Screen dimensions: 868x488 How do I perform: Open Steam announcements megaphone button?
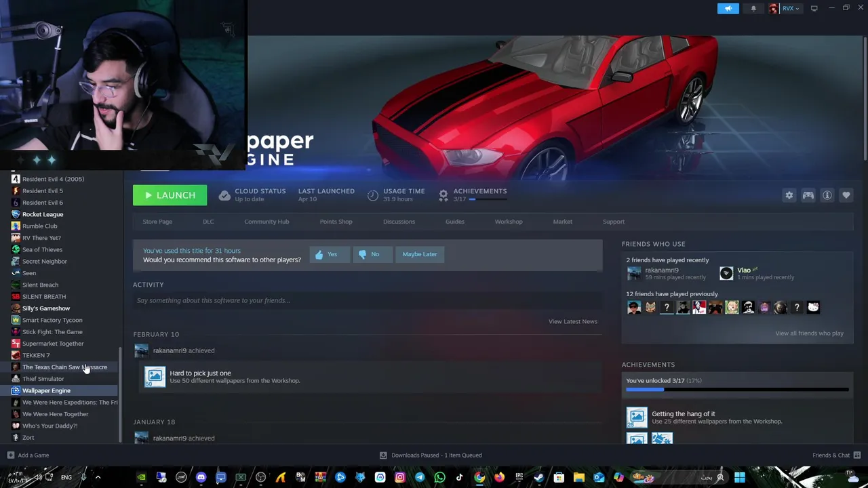click(x=728, y=8)
